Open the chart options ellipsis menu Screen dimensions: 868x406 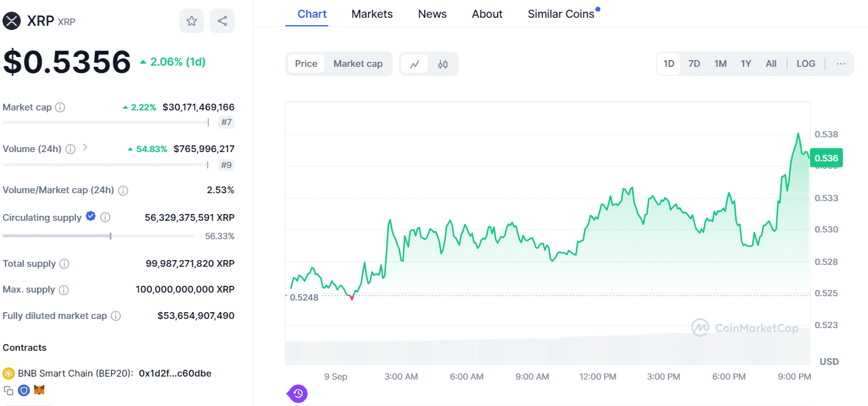point(841,63)
